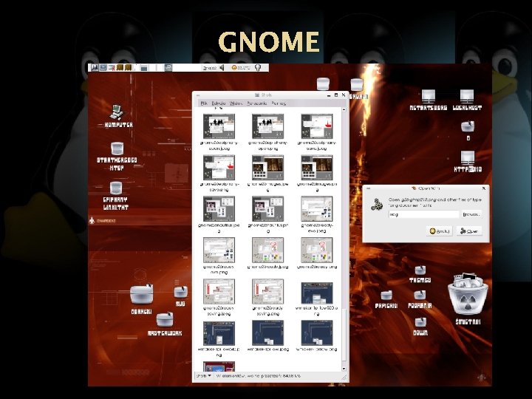Viewport: 532px width, 399px height.
Task: Open the last menu in file window menubar
Action: coord(279,103)
